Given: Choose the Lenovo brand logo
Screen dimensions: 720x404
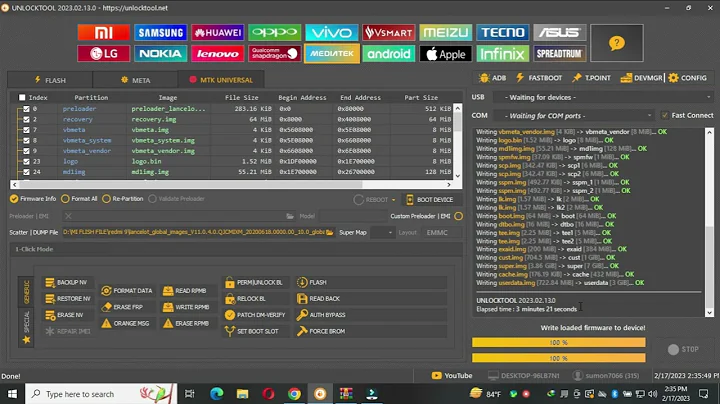Looking at the screenshot, I should [218, 54].
